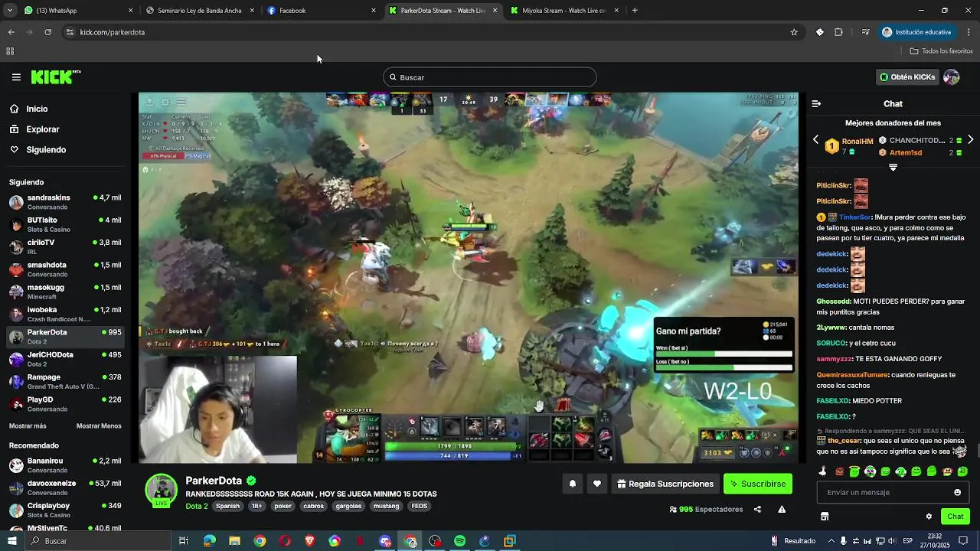Image resolution: width=980 pixels, height=551 pixels.
Task: Open the Kick hamburger sidebar menu
Action: 16,77
